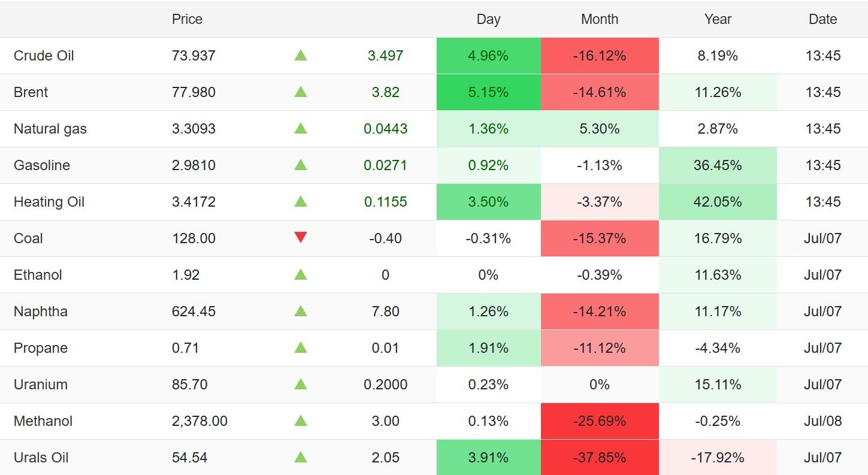Click the Year column header
Image resolution: width=868 pixels, height=475 pixels.
pyautogui.click(x=718, y=19)
